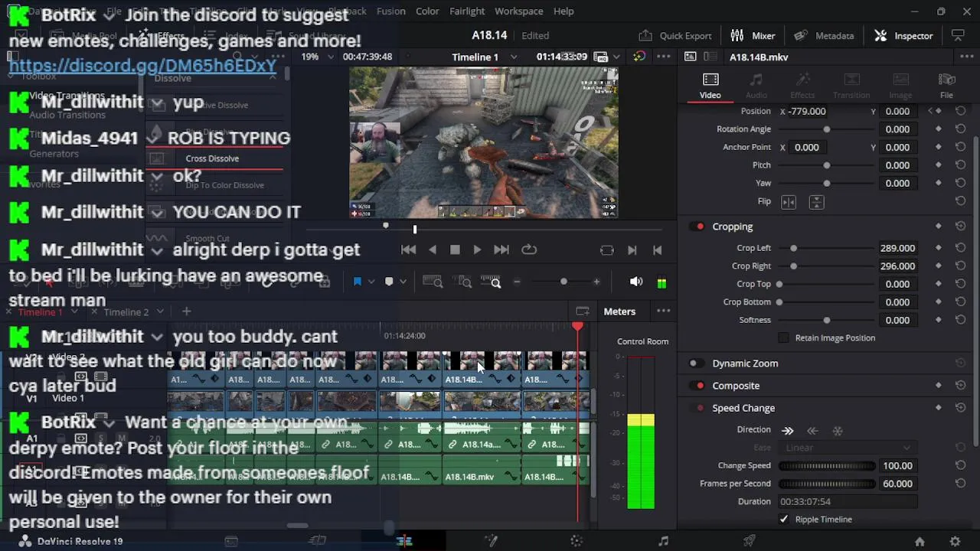
Task: Collapse the Speed Change section
Action: coord(743,408)
